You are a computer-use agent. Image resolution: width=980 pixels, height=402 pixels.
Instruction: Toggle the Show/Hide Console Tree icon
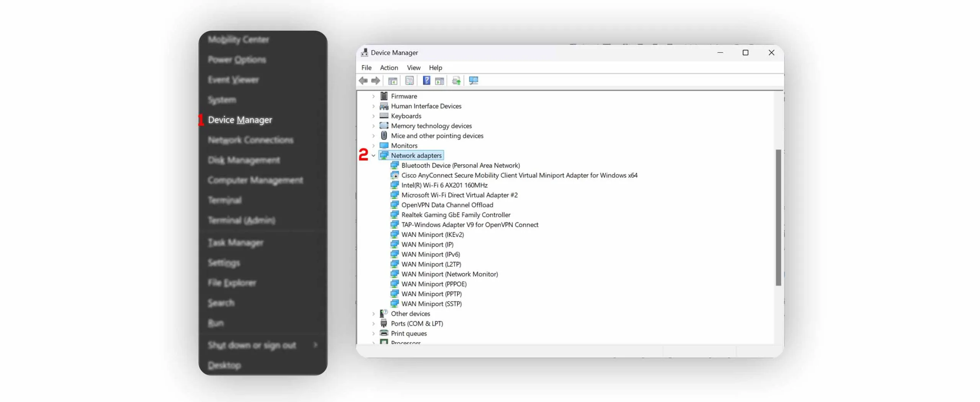(392, 81)
